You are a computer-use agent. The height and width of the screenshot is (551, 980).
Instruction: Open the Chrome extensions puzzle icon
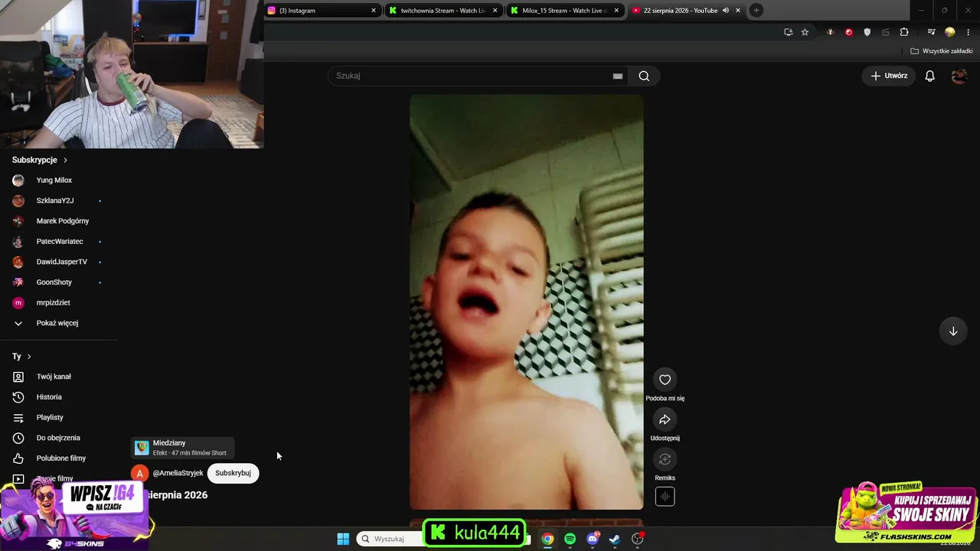coord(904,32)
